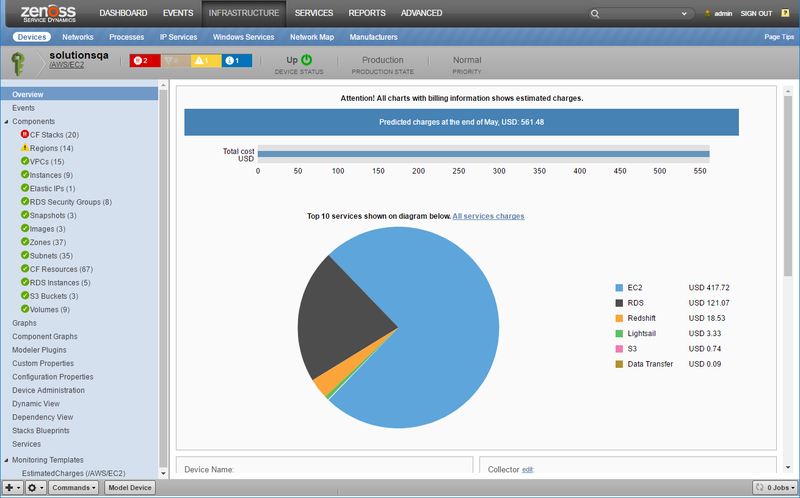Click the admin user icon
800x498 pixels.
(x=707, y=14)
